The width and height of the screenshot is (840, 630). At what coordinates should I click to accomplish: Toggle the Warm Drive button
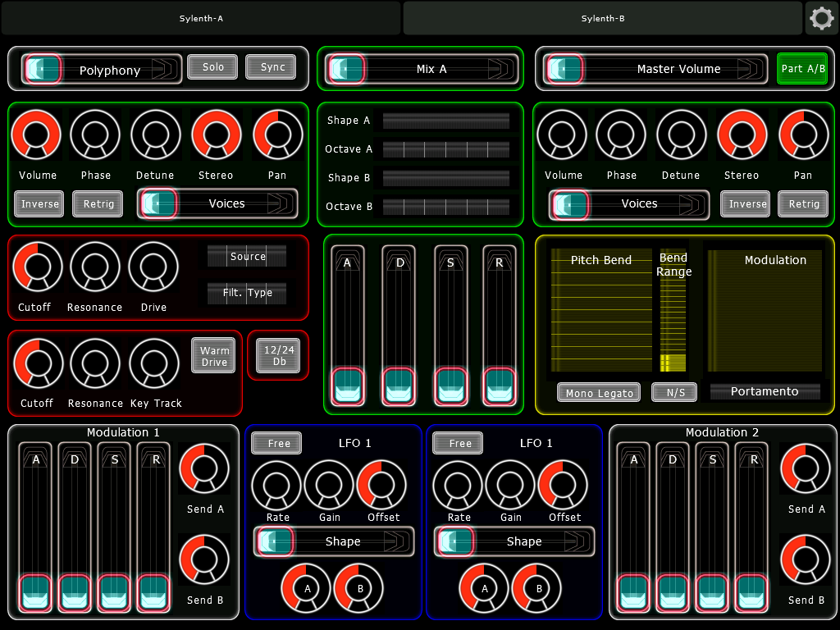click(213, 355)
